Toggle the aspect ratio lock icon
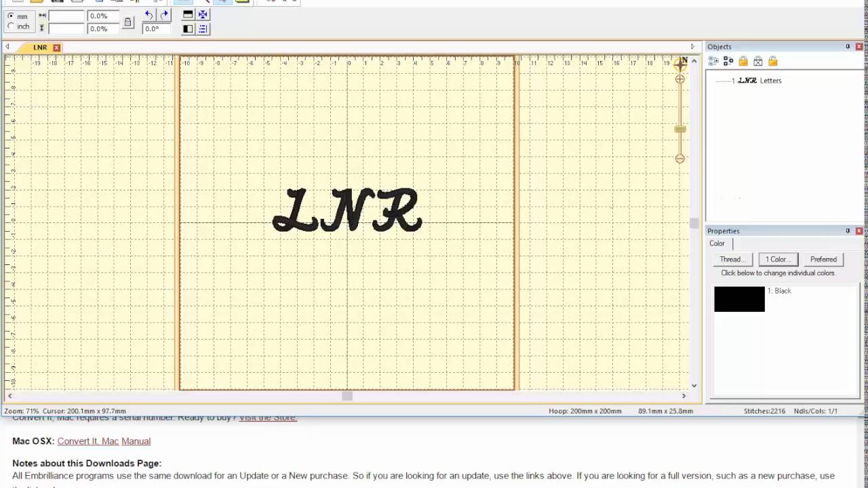This screenshot has height=488, width=868. click(128, 22)
